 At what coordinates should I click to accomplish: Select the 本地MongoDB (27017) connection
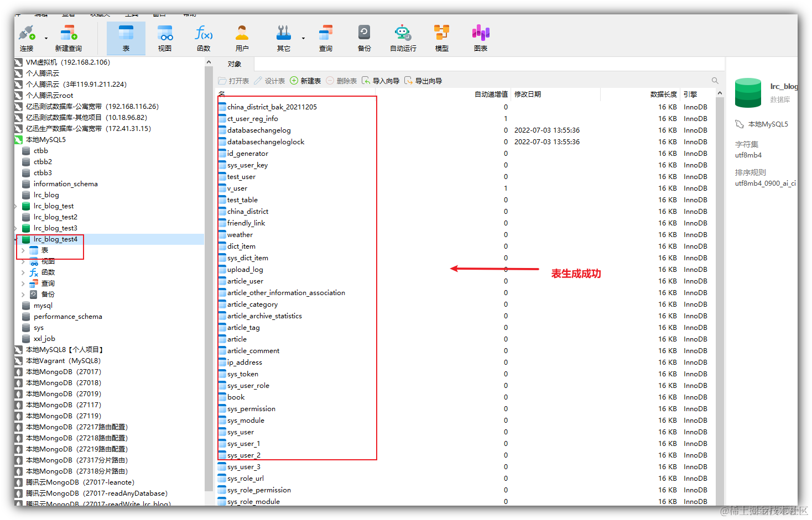pos(63,372)
